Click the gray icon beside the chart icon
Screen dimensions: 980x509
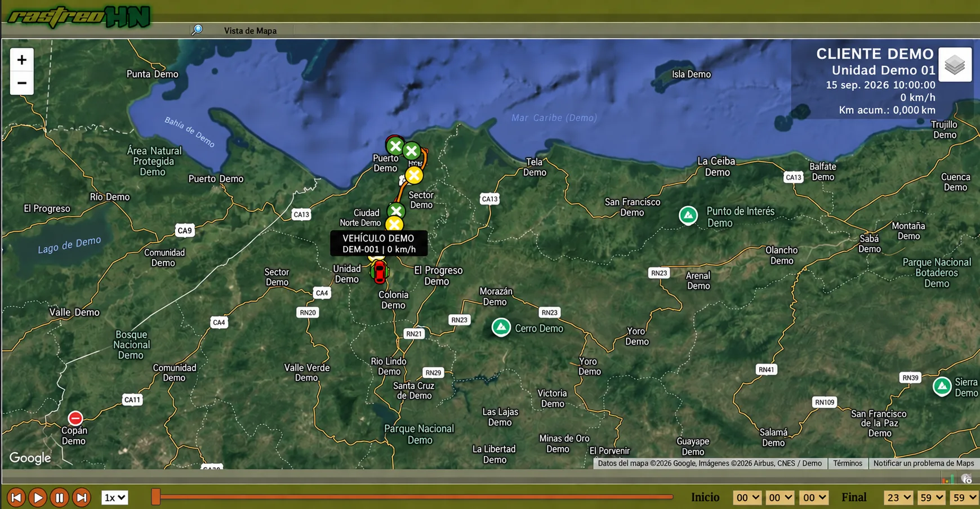pos(966,479)
